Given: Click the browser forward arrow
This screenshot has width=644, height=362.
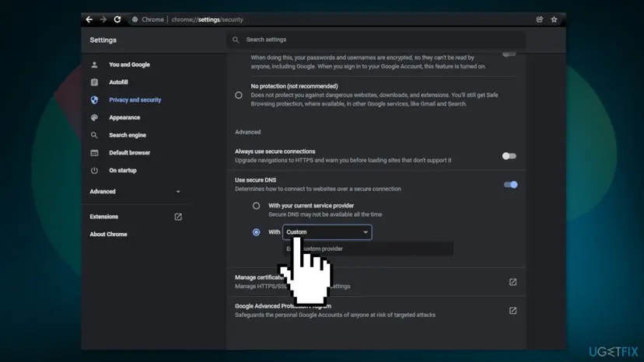Looking at the screenshot, I should pyautogui.click(x=103, y=19).
